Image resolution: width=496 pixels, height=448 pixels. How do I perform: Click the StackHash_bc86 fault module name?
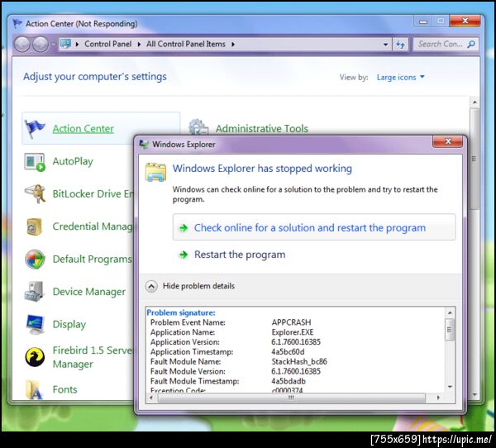299,362
